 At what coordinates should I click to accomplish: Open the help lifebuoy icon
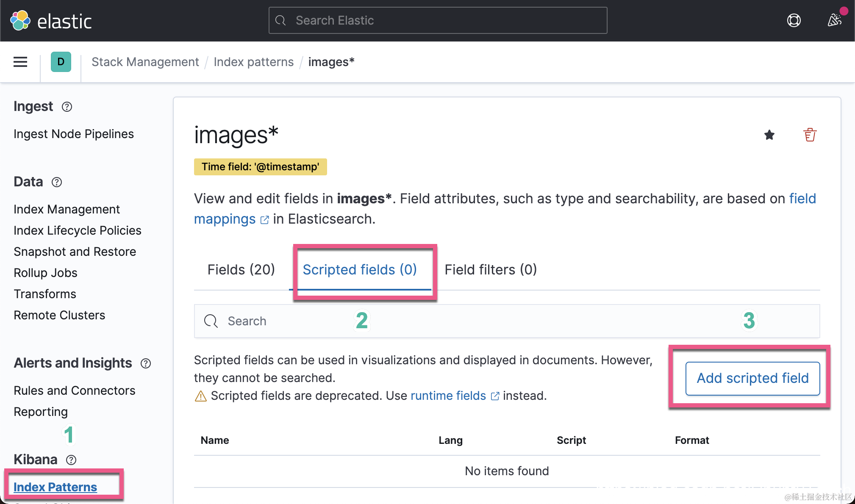pyautogui.click(x=794, y=20)
